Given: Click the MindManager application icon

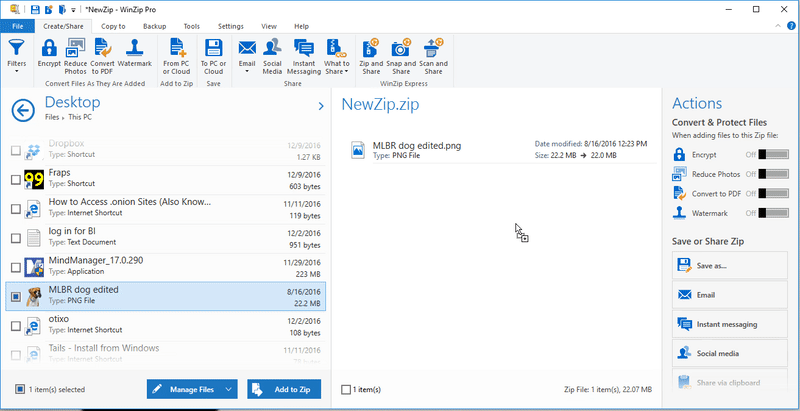Looking at the screenshot, I should coord(34,267).
